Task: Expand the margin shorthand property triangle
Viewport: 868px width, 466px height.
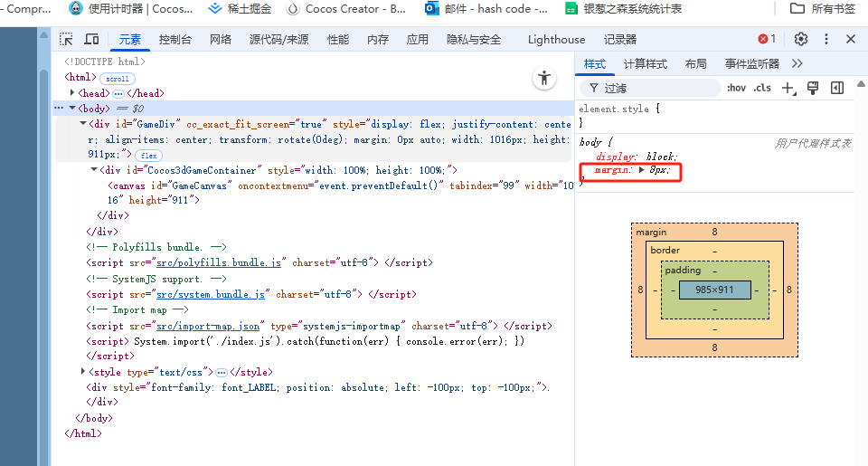Action: (x=642, y=169)
